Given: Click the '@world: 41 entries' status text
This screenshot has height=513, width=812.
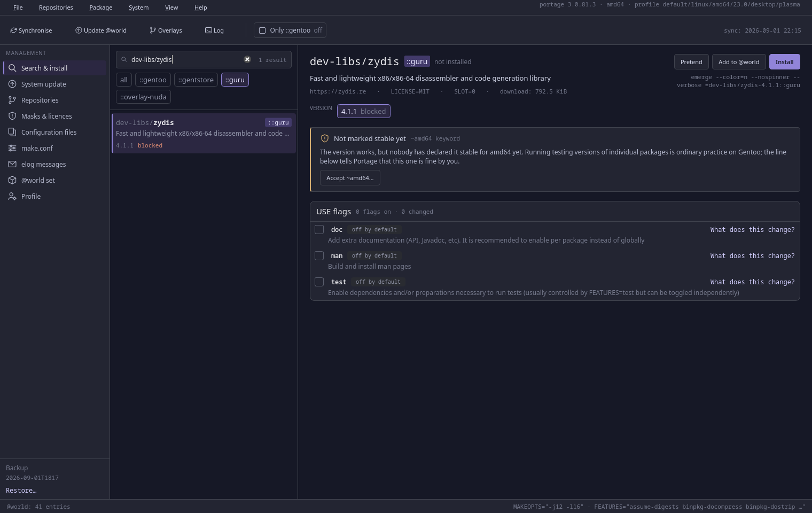Looking at the screenshot, I should pyautogui.click(x=38, y=507).
